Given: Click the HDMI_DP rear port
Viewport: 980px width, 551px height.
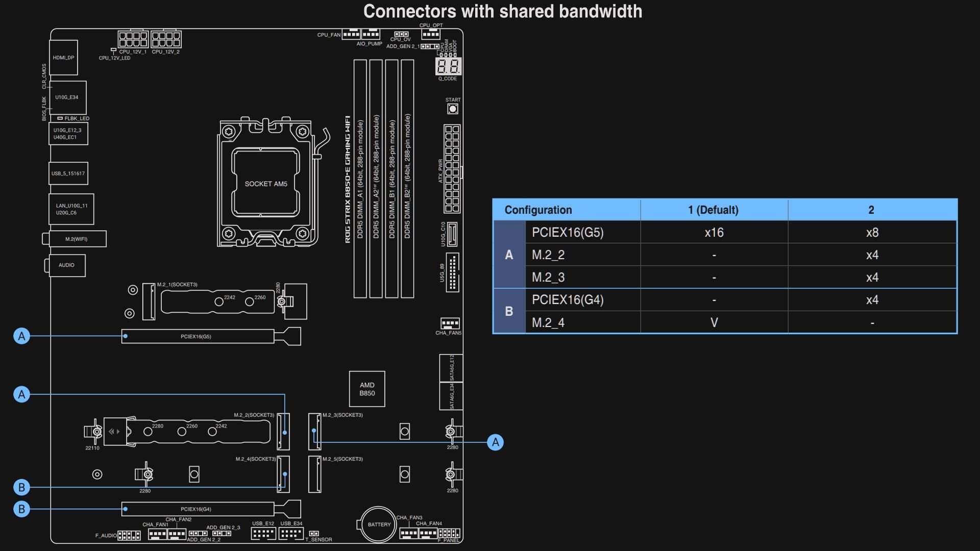Looking at the screenshot, I should point(64,58).
